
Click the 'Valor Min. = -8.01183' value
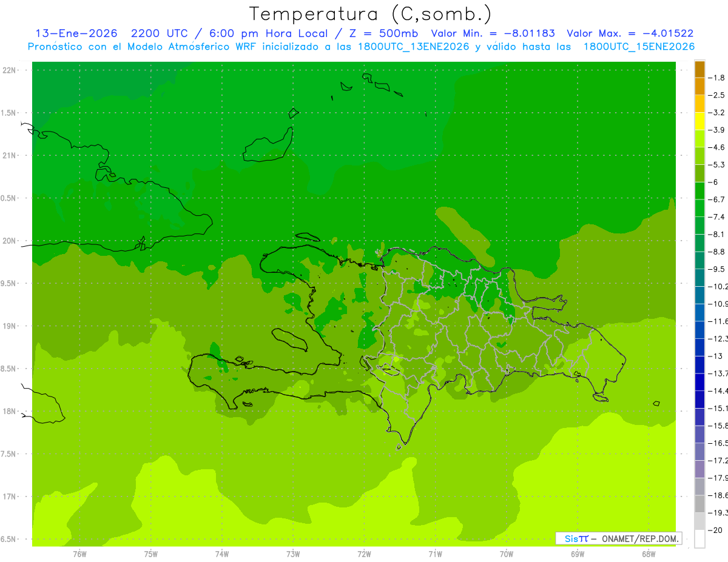point(493,33)
